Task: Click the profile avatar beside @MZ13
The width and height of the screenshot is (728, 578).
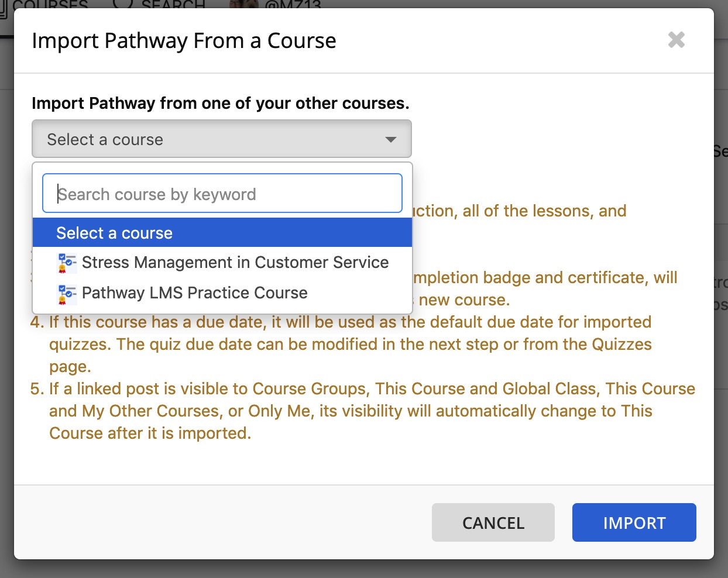Action: click(244, 4)
